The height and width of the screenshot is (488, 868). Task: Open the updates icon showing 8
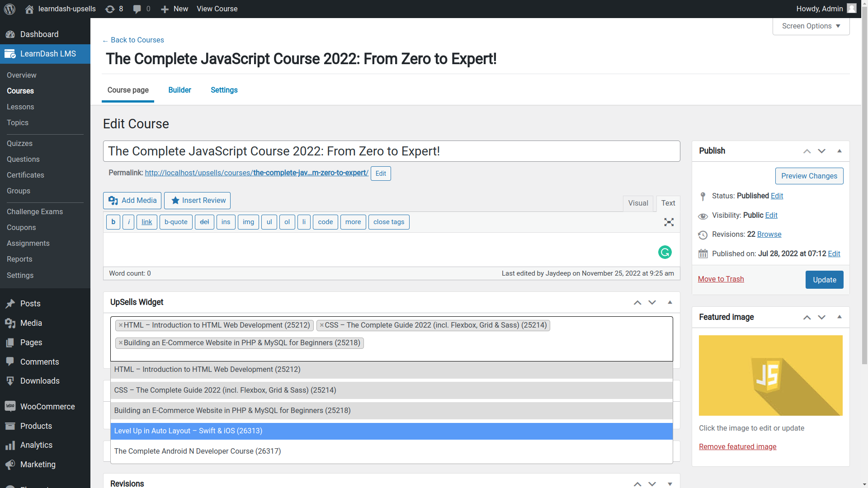(x=109, y=9)
